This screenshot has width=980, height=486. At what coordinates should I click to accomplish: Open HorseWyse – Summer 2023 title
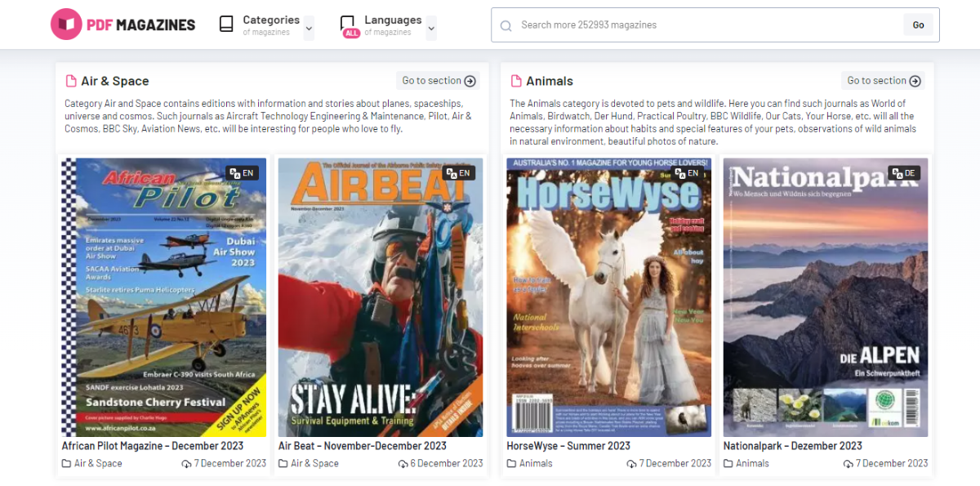568,446
